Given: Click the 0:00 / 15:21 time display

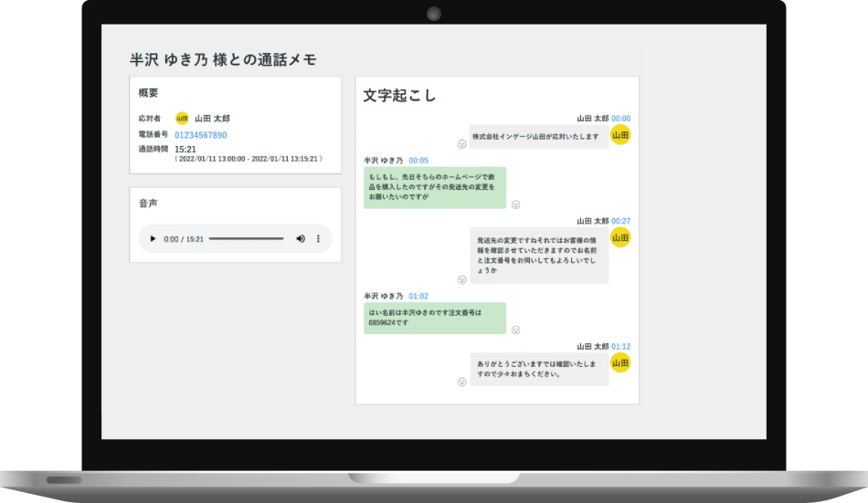Looking at the screenshot, I should click(184, 239).
